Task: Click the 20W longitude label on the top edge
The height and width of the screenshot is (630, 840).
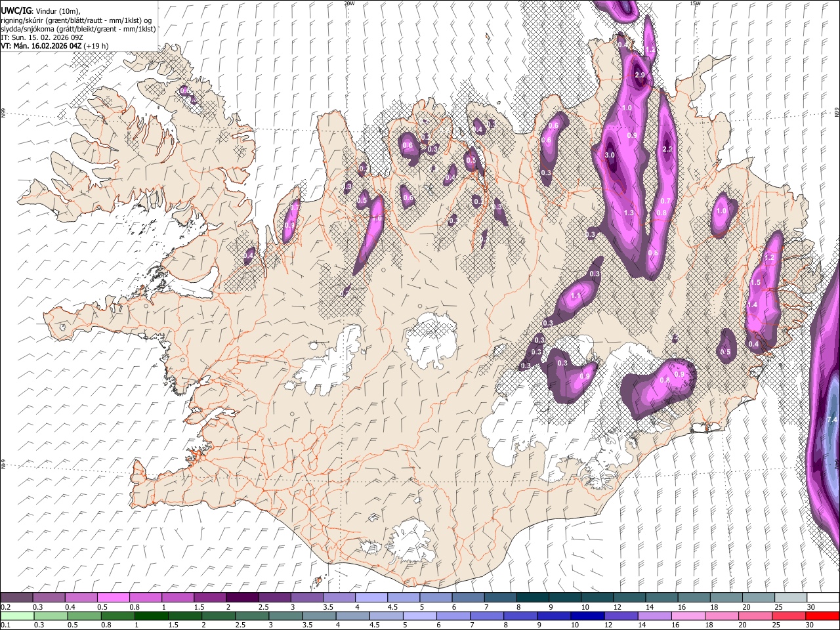Action: 349,3
